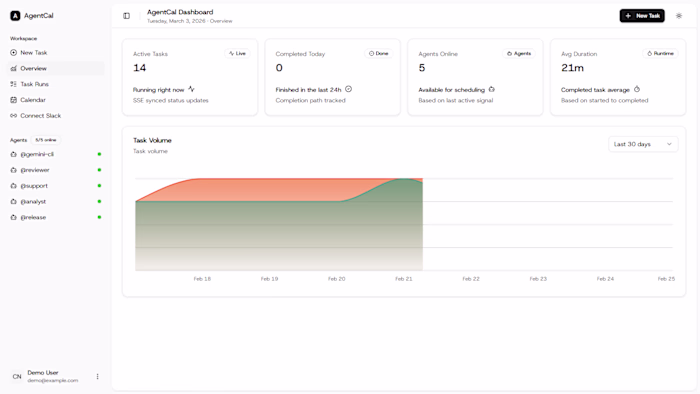Open the Calendar page
700x394 pixels.
pyautogui.click(x=56, y=100)
